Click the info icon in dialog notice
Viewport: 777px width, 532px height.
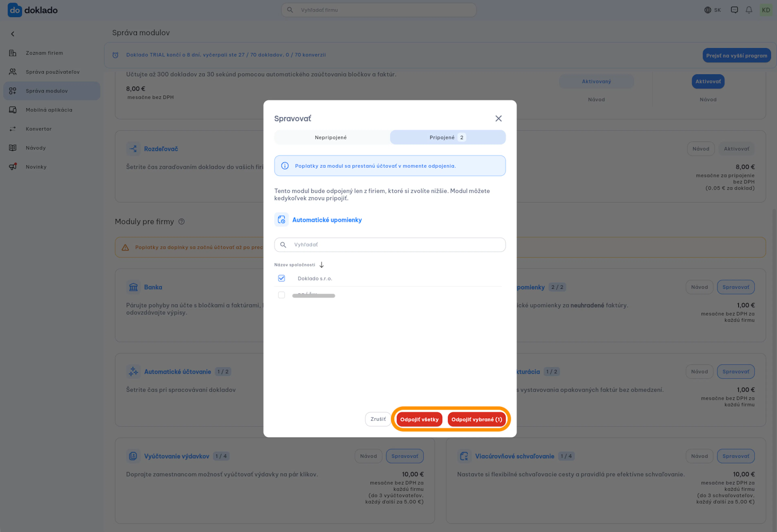coord(285,166)
